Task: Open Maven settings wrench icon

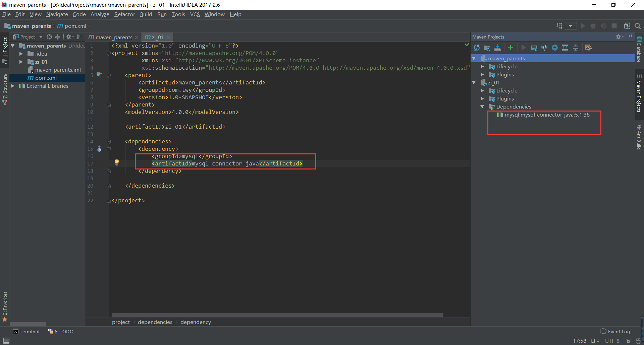Action: coord(588,48)
